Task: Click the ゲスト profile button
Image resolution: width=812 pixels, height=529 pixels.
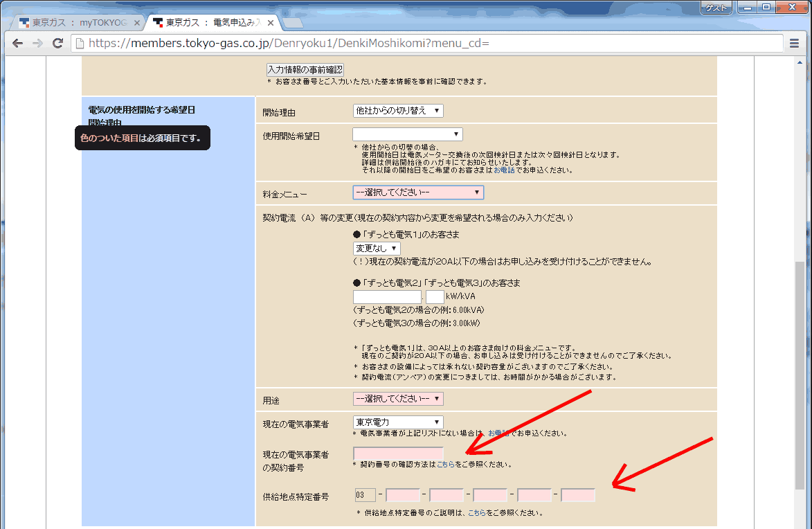Action: pyautogui.click(x=716, y=7)
